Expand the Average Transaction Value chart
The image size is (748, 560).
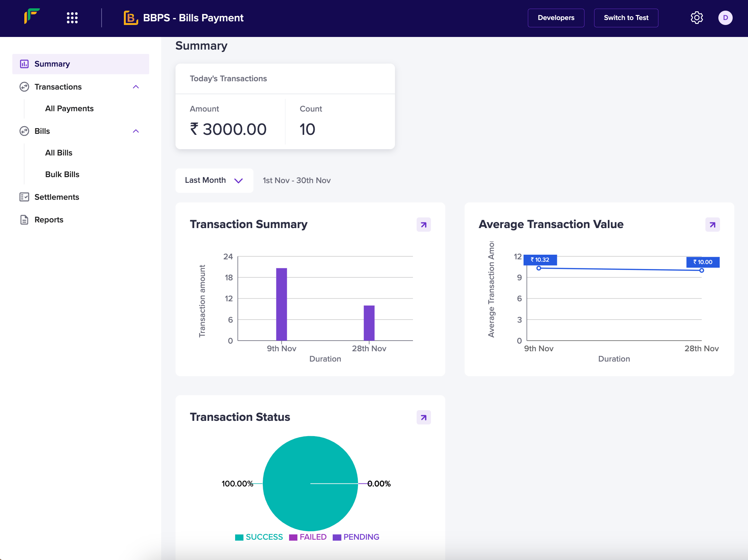(x=712, y=225)
